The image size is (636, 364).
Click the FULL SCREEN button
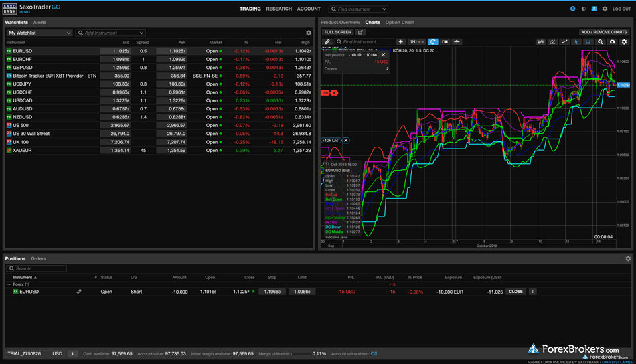(337, 32)
